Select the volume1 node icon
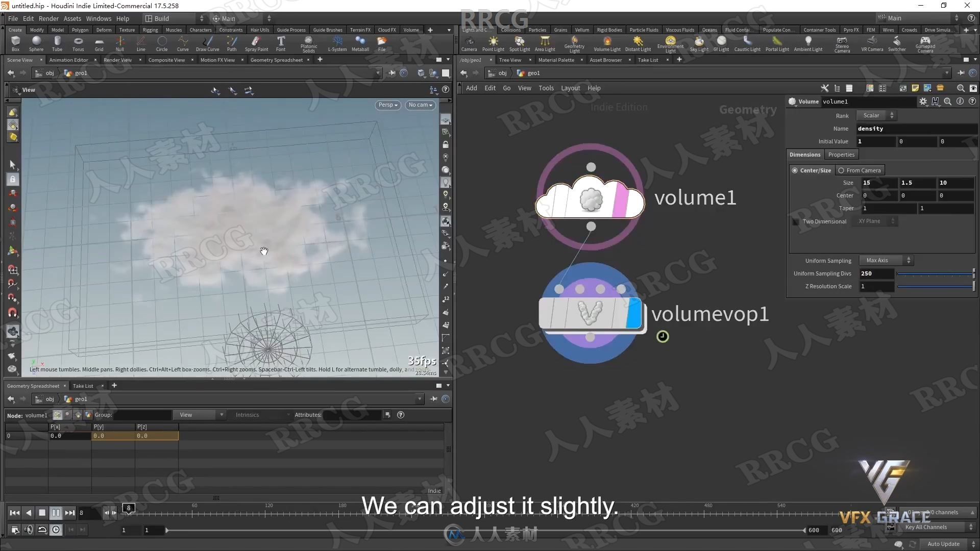Screen dimensions: 980x551 [591, 200]
